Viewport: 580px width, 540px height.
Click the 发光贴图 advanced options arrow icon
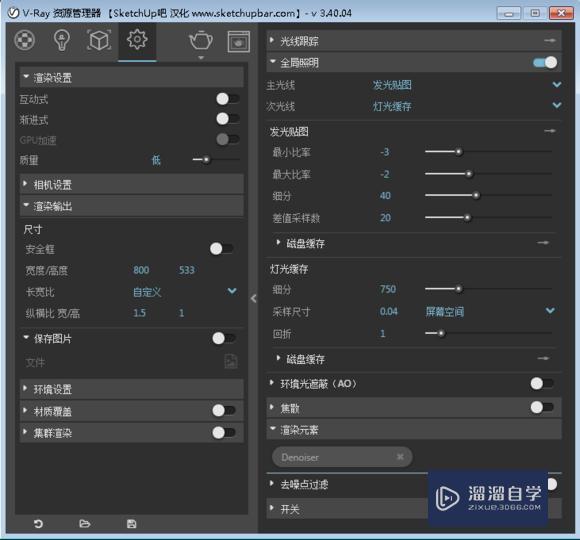click(550, 131)
